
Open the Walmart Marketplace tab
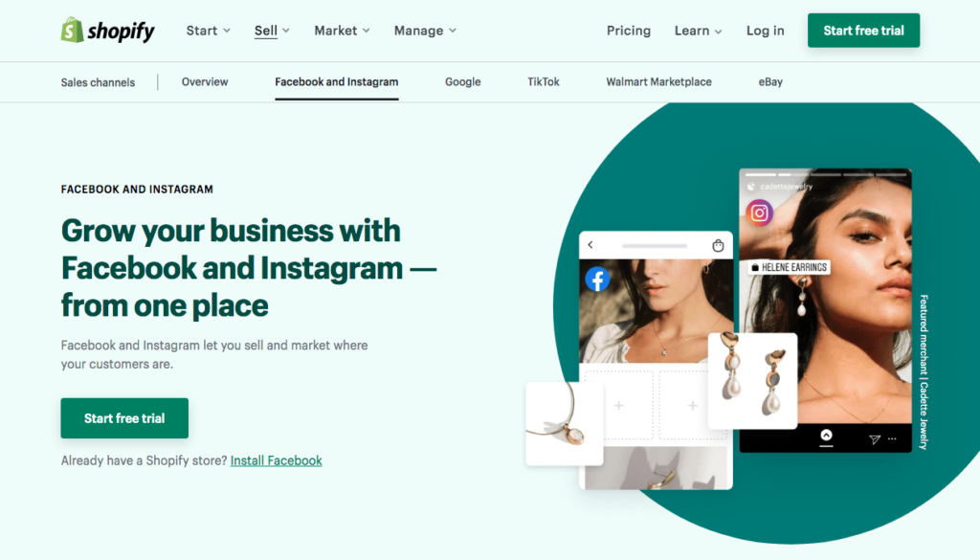coord(658,82)
